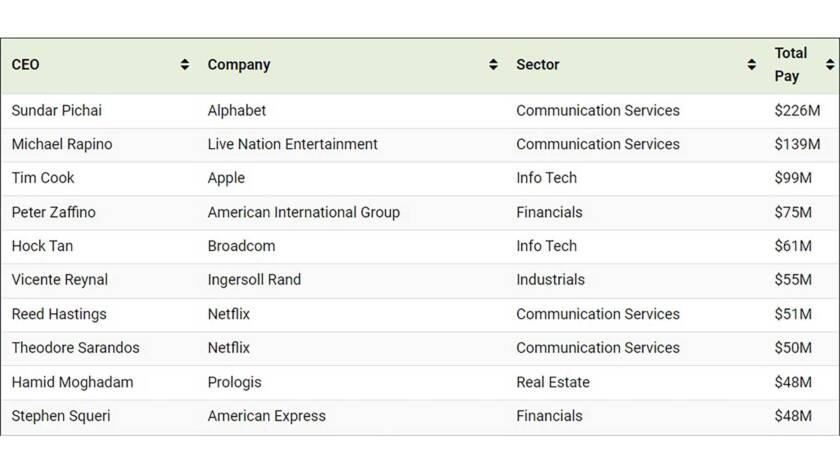
Task: Sort table by Company column arrows
Action: tap(493, 65)
